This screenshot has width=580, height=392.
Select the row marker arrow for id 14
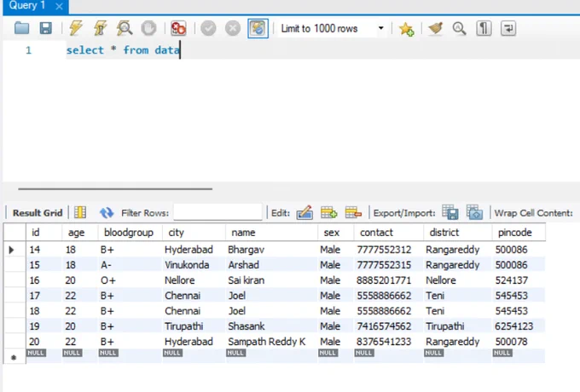[11, 250]
